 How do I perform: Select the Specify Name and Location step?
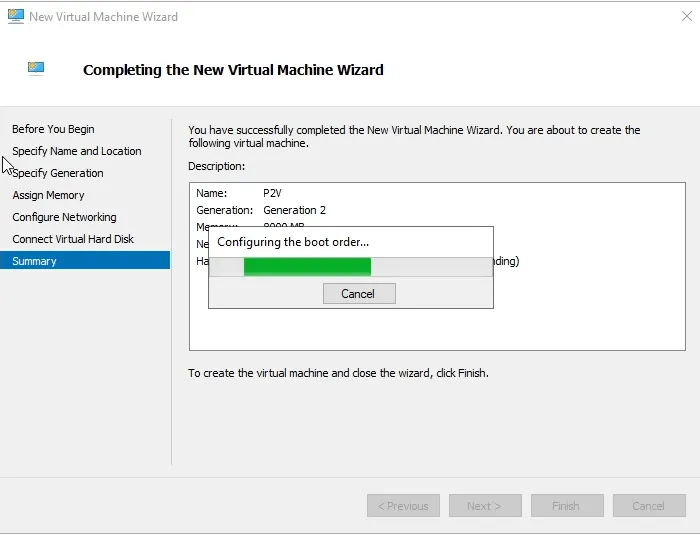[77, 151]
